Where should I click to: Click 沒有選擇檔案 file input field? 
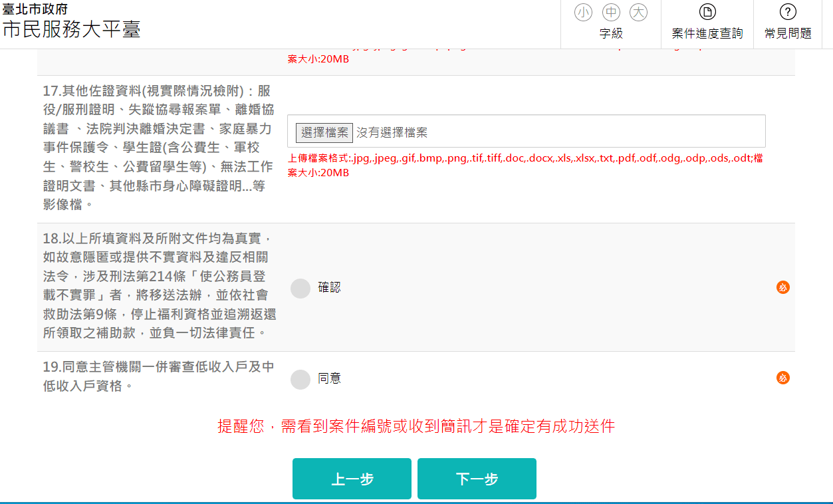(526, 131)
